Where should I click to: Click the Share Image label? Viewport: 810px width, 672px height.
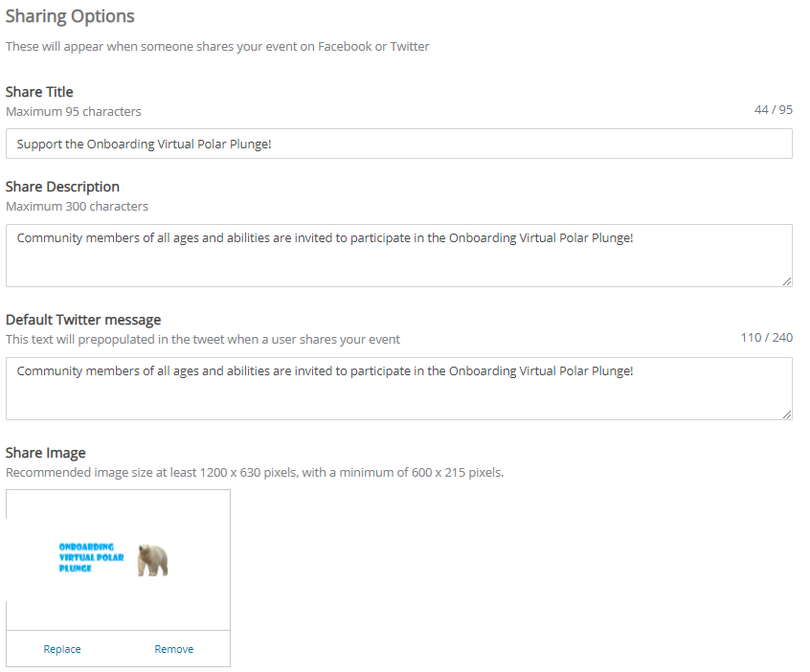click(45, 453)
